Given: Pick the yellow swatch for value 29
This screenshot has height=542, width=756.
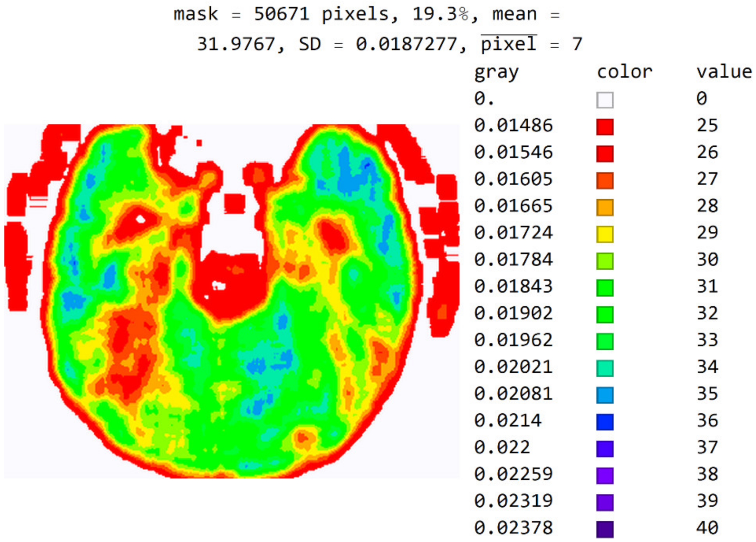Looking at the screenshot, I should point(605,234).
